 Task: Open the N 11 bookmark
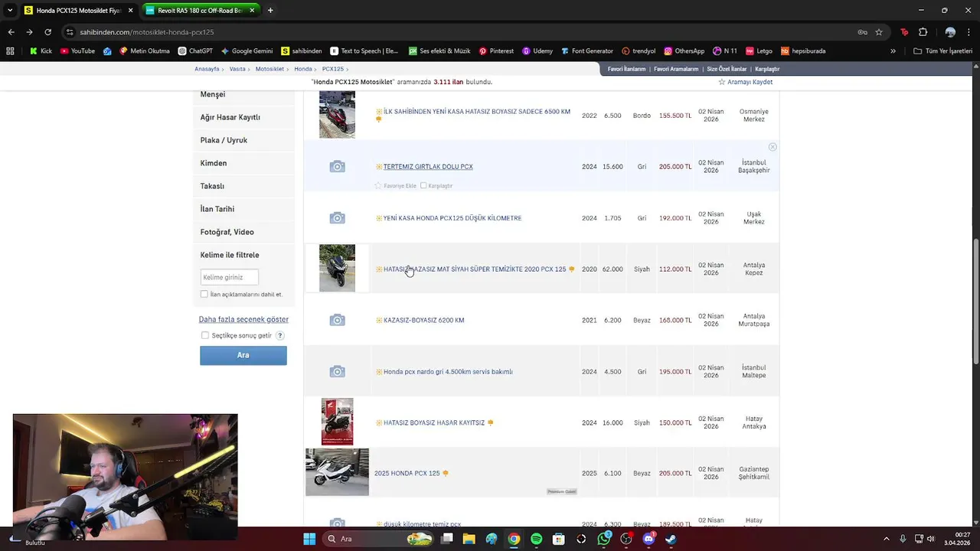pyautogui.click(x=724, y=51)
